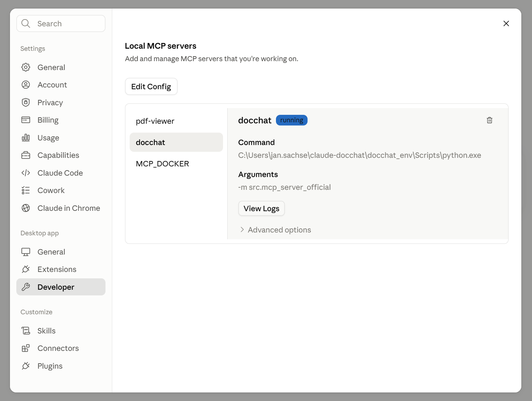Click the Plugins plug icon
Viewport: 532px width, 401px height.
pyautogui.click(x=26, y=366)
